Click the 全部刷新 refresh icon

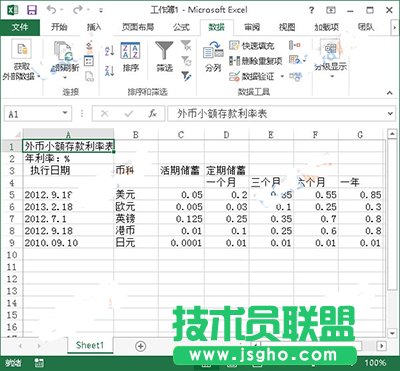coord(64,52)
